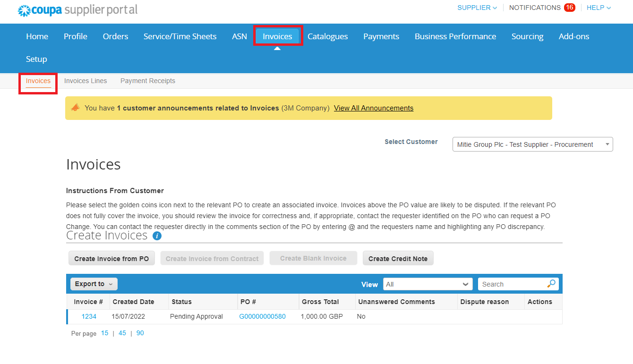633x364 pixels.
Task: Open Service/Time Sheets tab
Action: (180, 36)
